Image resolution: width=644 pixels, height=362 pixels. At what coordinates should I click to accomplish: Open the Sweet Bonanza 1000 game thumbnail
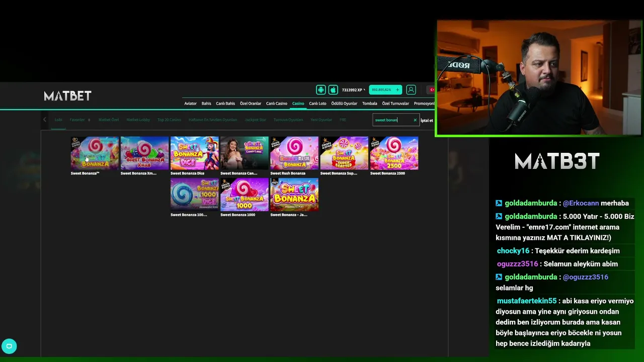coord(244,194)
